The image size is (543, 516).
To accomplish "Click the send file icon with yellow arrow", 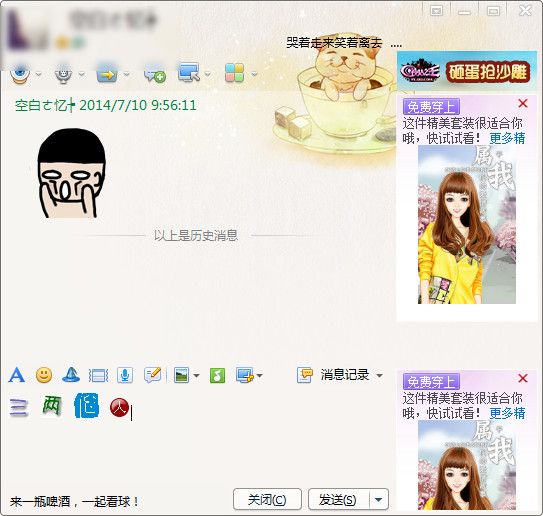I will click(107, 73).
